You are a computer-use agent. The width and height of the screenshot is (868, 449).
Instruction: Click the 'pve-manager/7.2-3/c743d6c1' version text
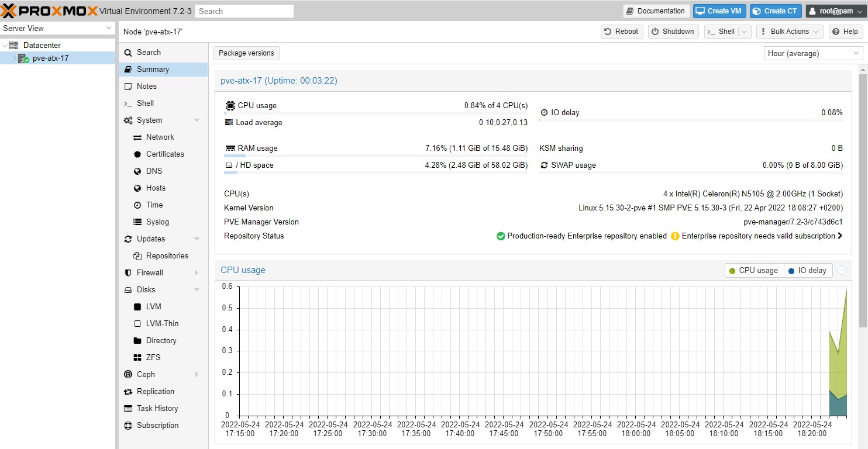tap(793, 222)
